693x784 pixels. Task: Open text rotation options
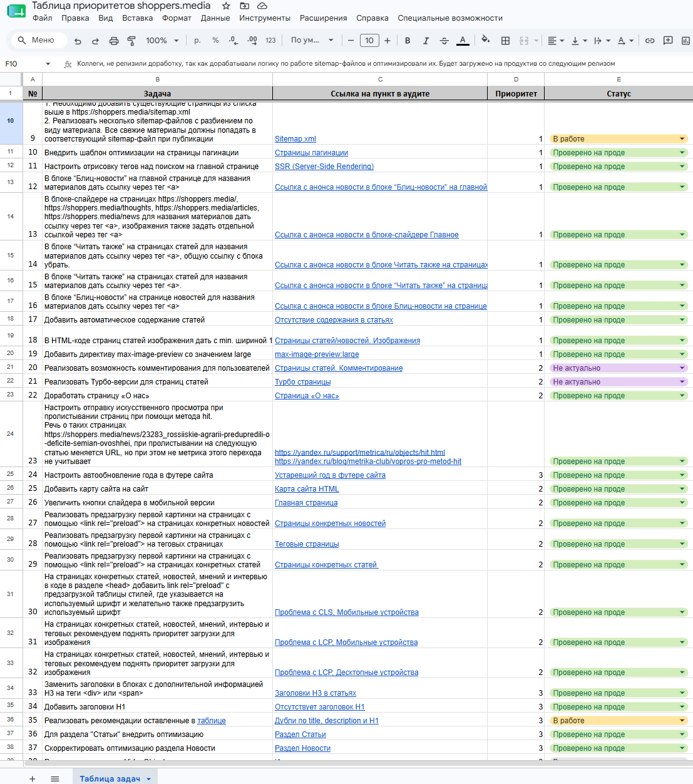coord(625,41)
